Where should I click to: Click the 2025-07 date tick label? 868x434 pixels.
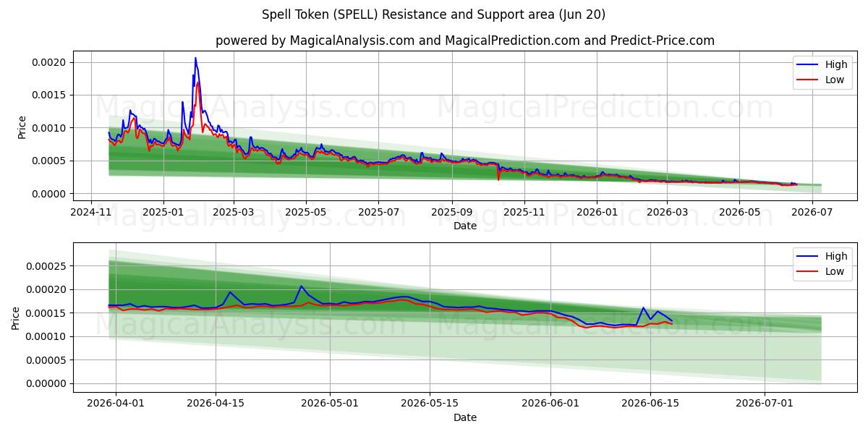379,212
